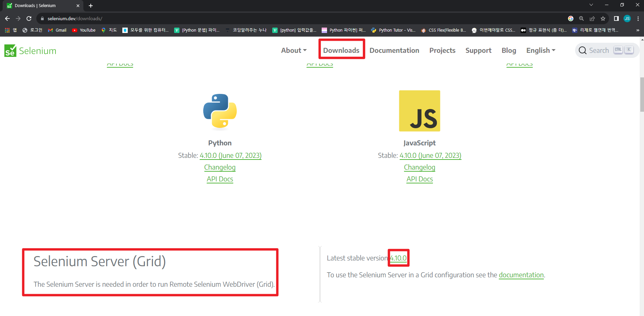Open the Gmail bookmark

click(x=57, y=30)
